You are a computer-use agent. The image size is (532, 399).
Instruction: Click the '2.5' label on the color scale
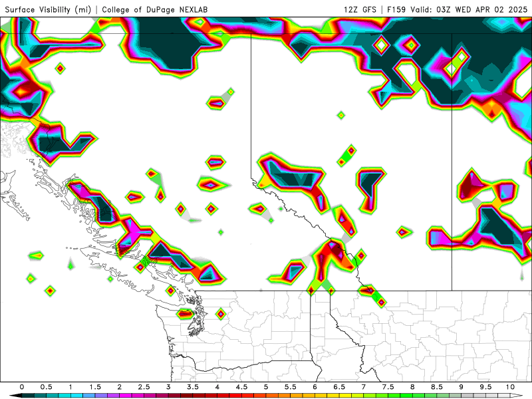click(144, 387)
